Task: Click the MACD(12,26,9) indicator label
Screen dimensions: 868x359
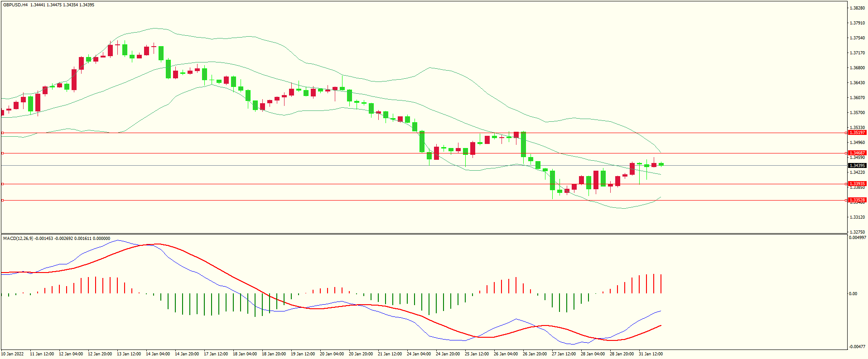Action: pyautogui.click(x=18, y=238)
